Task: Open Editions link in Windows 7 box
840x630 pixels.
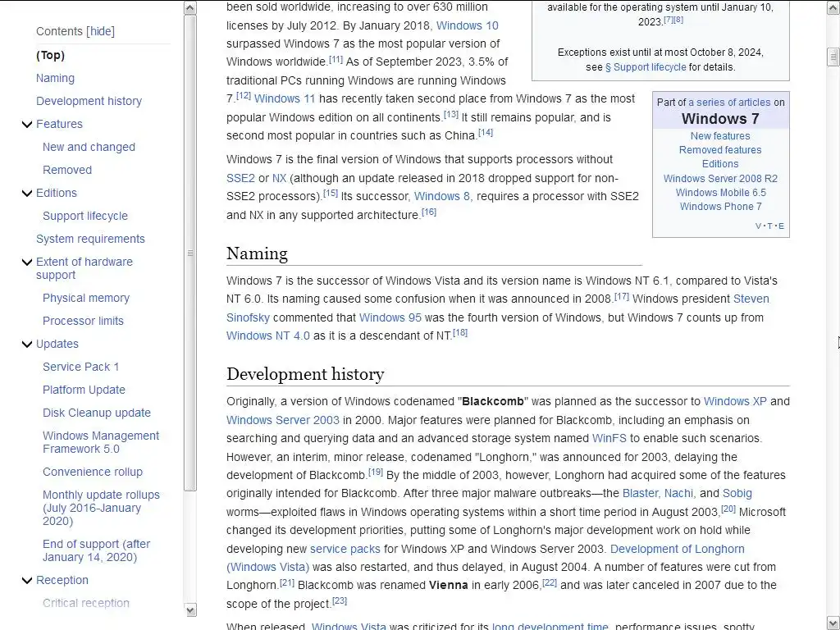Action: click(x=720, y=164)
